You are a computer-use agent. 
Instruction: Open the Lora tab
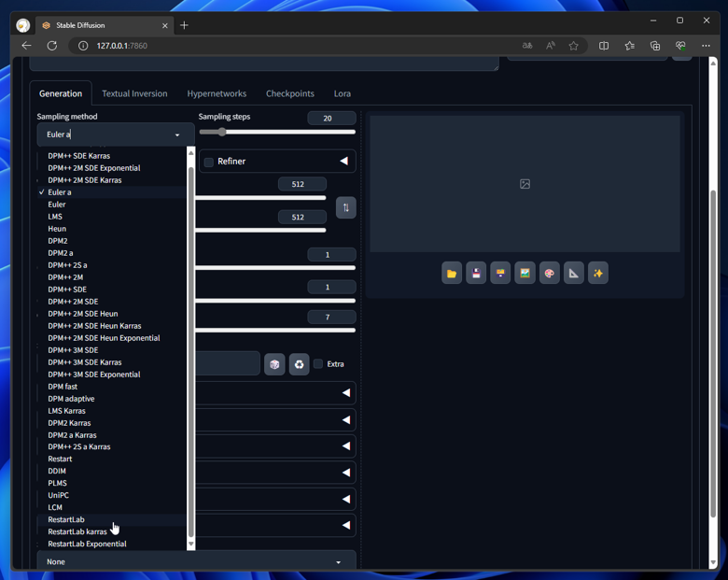(x=343, y=93)
